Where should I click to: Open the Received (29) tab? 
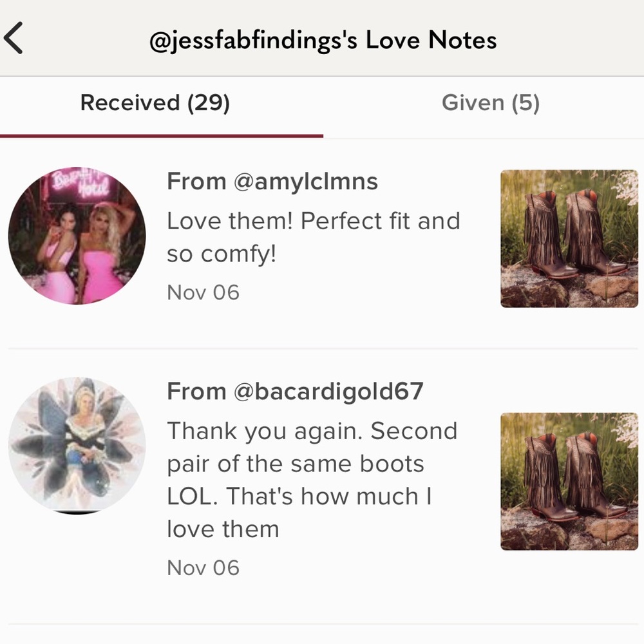(x=155, y=102)
